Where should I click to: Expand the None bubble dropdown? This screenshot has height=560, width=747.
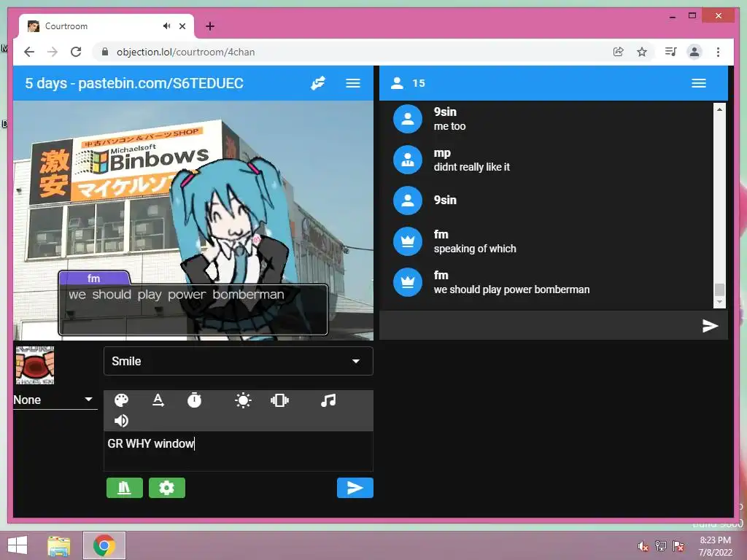(x=55, y=400)
